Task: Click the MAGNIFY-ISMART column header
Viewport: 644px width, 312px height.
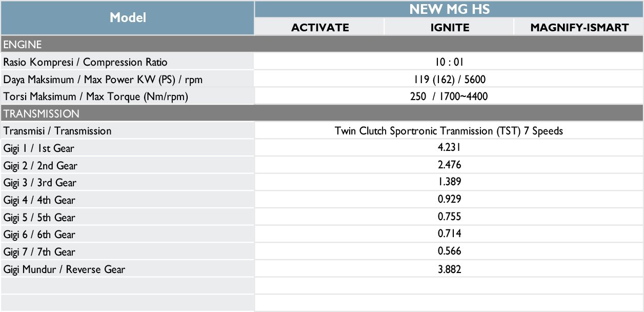Action: (x=579, y=28)
